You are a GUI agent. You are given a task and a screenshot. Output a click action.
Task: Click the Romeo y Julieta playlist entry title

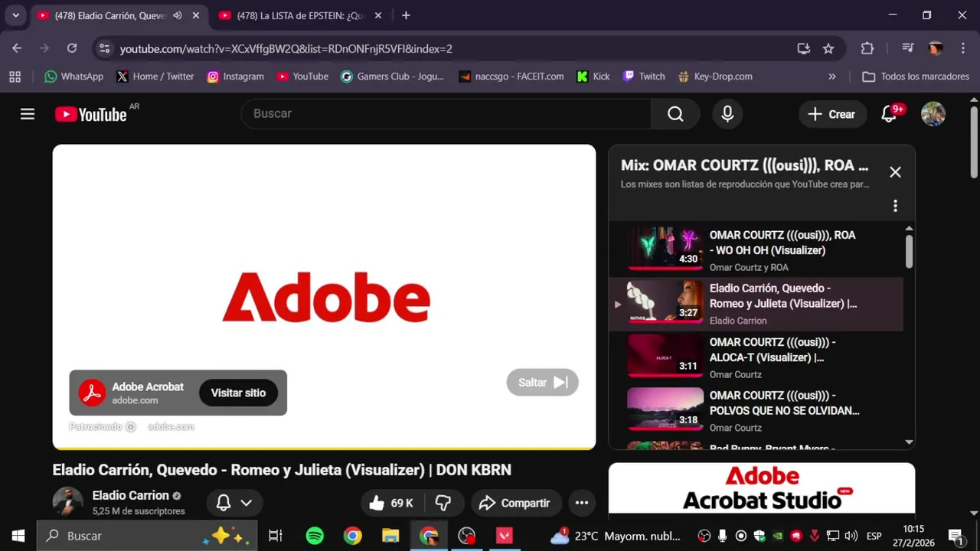tap(783, 295)
